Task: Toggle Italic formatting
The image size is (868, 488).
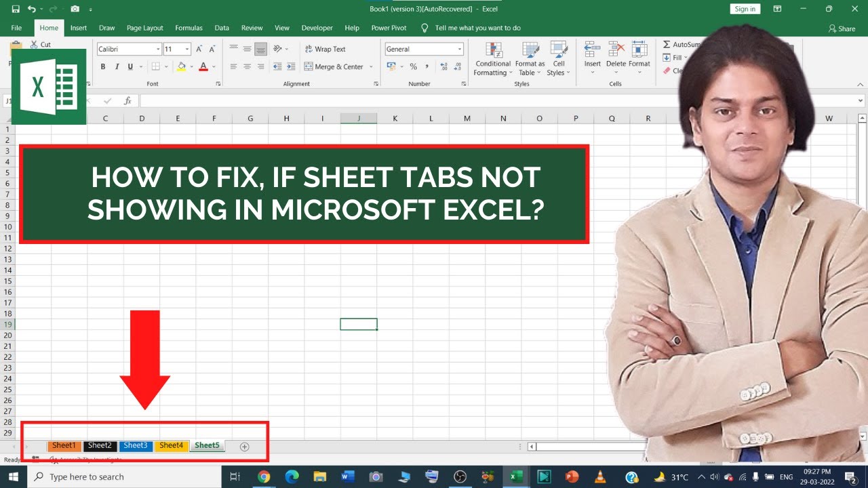Action: 117,66
